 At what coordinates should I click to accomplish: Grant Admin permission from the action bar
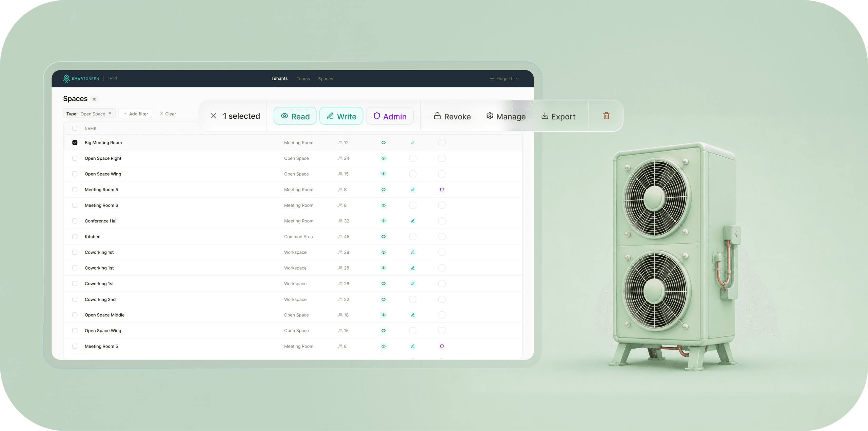click(390, 116)
